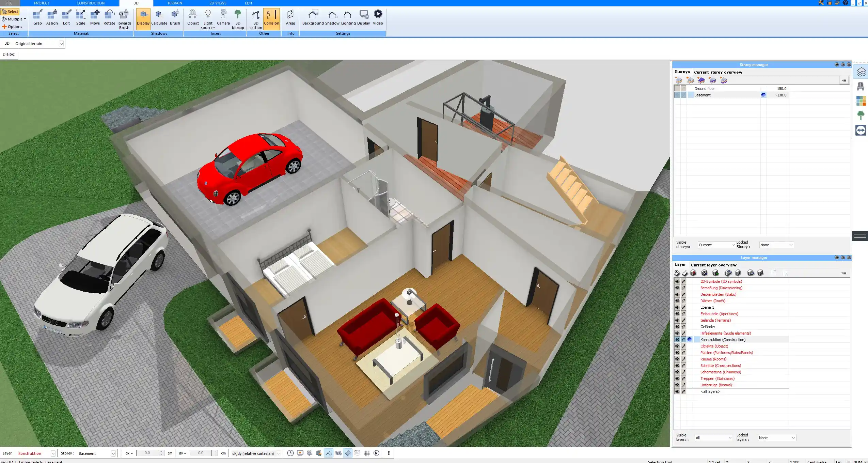Switch to the TERRAIN ribbon tab
The width and height of the screenshot is (868, 463).
pyautogui.click(x=175, y=3)
